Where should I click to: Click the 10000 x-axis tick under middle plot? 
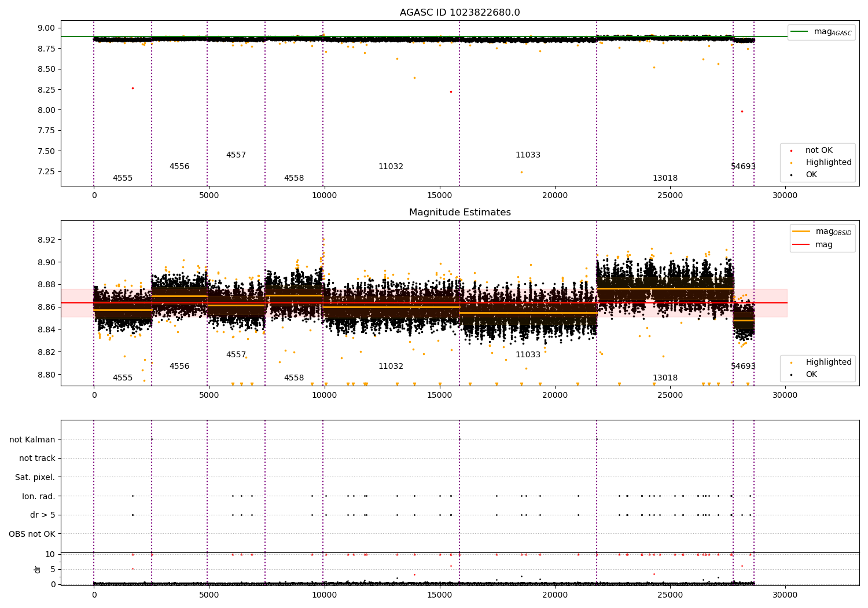[324, 395]
